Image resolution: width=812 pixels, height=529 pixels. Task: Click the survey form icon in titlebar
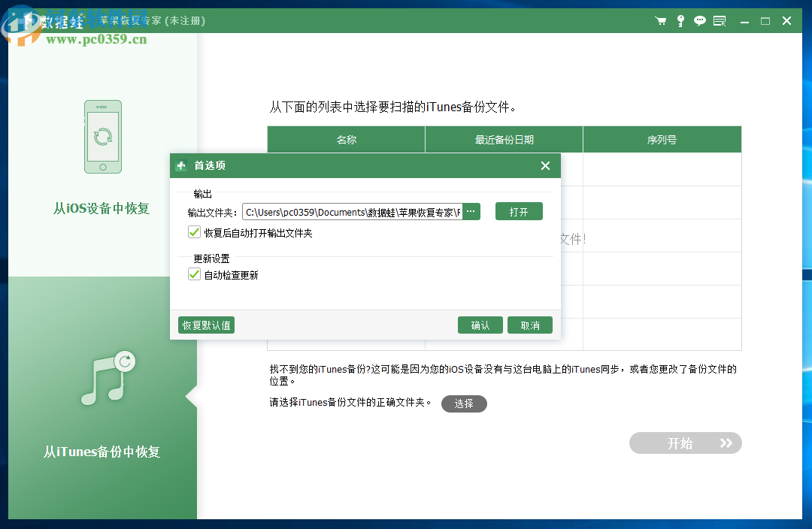click(x=720, y=20)
